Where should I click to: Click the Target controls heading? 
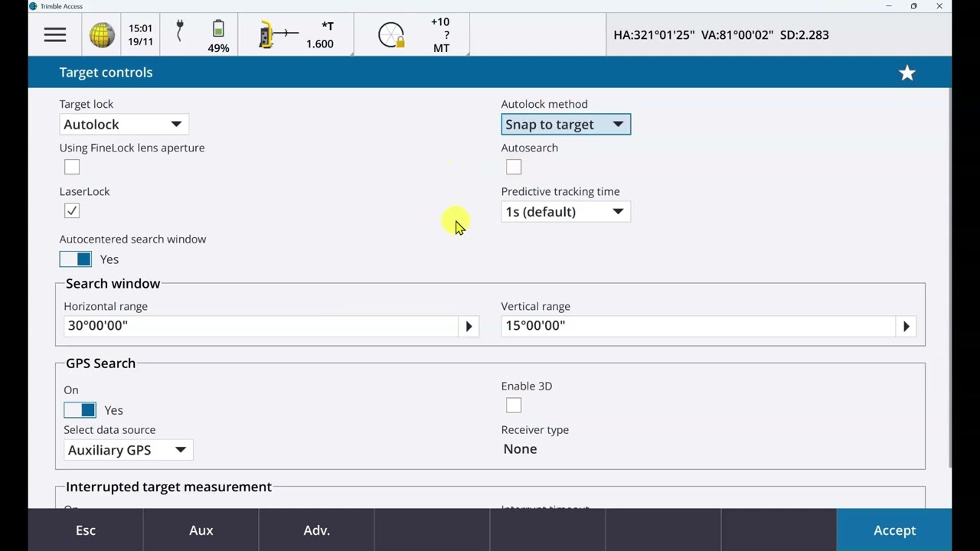106,72
